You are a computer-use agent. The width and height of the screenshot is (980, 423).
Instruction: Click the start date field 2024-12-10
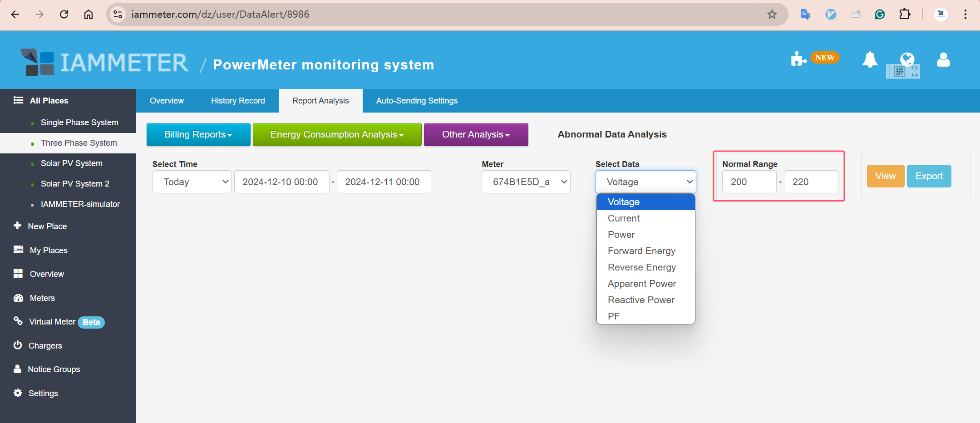pos(281,182)
